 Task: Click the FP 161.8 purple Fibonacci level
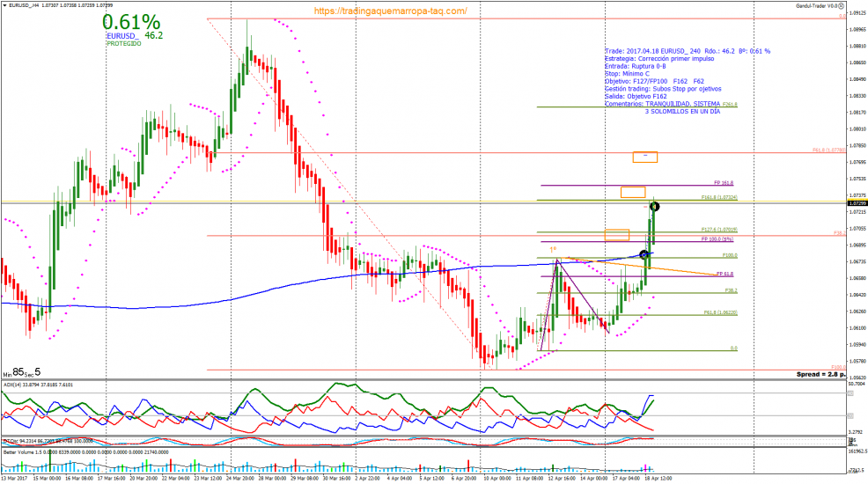711,182
